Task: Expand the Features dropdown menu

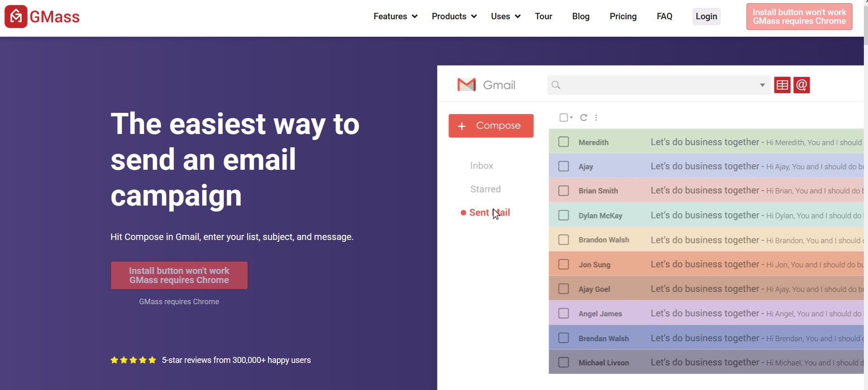Action: [395, 17]
